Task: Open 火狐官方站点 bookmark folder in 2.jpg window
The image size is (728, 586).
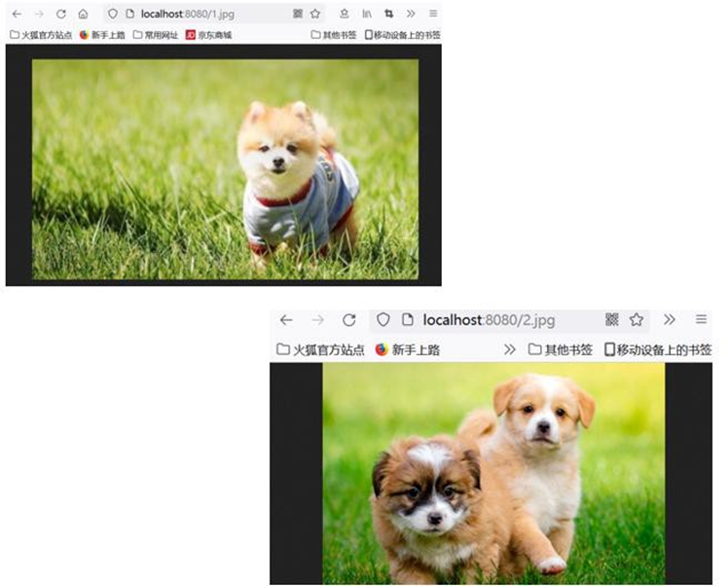Action: point(320,349)
